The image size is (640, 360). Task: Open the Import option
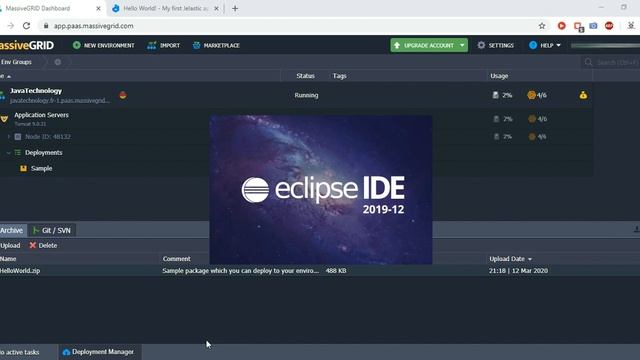(164, 45)
